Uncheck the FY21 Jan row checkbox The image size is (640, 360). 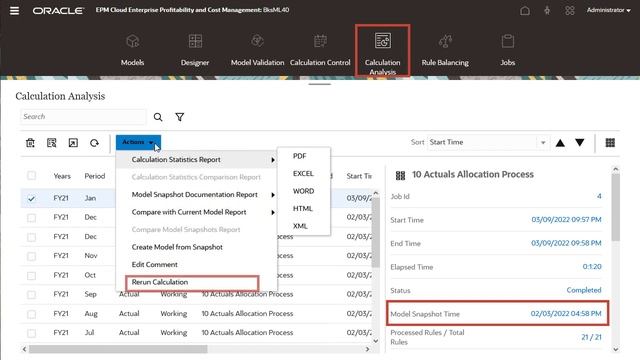pos(31,198)
